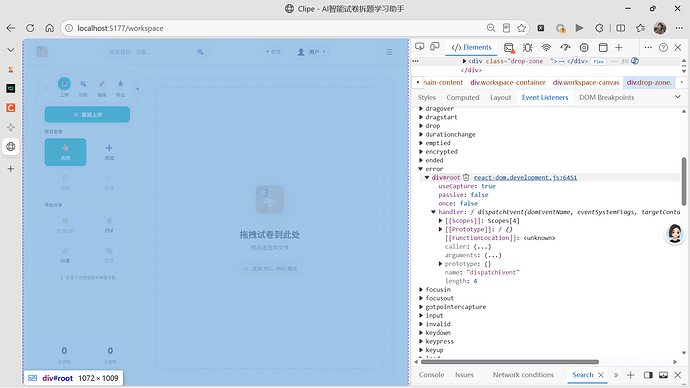This screenshot has width=690, height=388.
Task: Open the Performance gauge tool
Action: point(565,48)
